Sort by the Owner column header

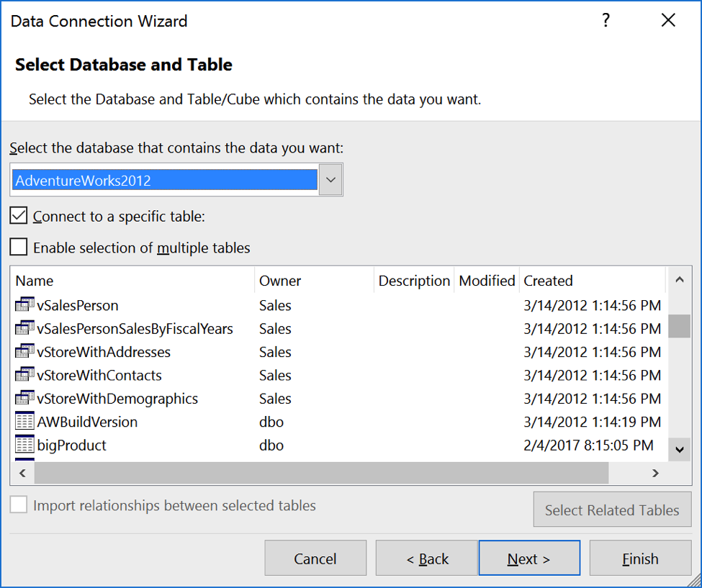coord(315,281)
